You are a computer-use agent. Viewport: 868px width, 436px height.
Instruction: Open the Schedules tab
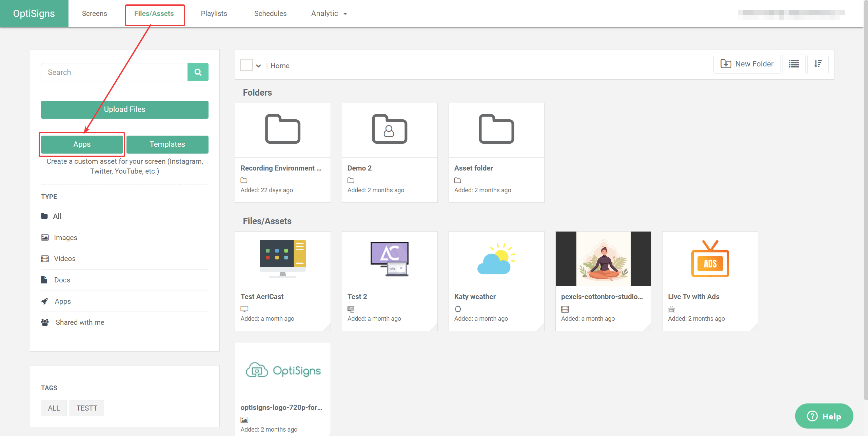pyautogui.click(x=270, y=14)
